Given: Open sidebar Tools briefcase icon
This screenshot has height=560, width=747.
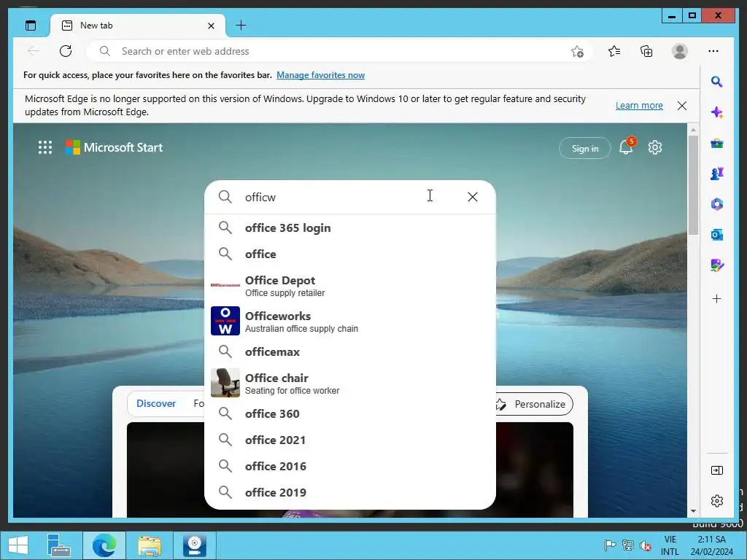Looking at the screenshot, I should coord(716,143).
